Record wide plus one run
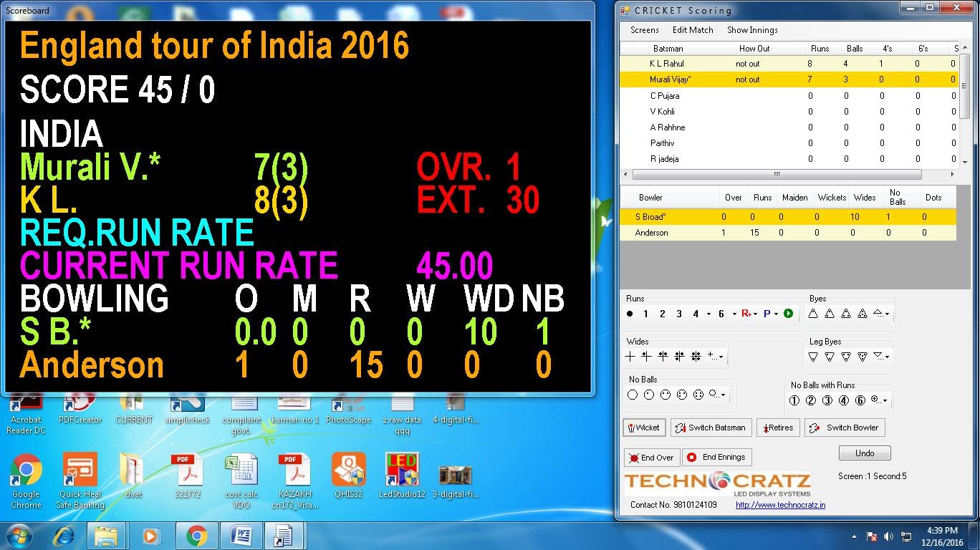980x550 pixels. [646, 356]
